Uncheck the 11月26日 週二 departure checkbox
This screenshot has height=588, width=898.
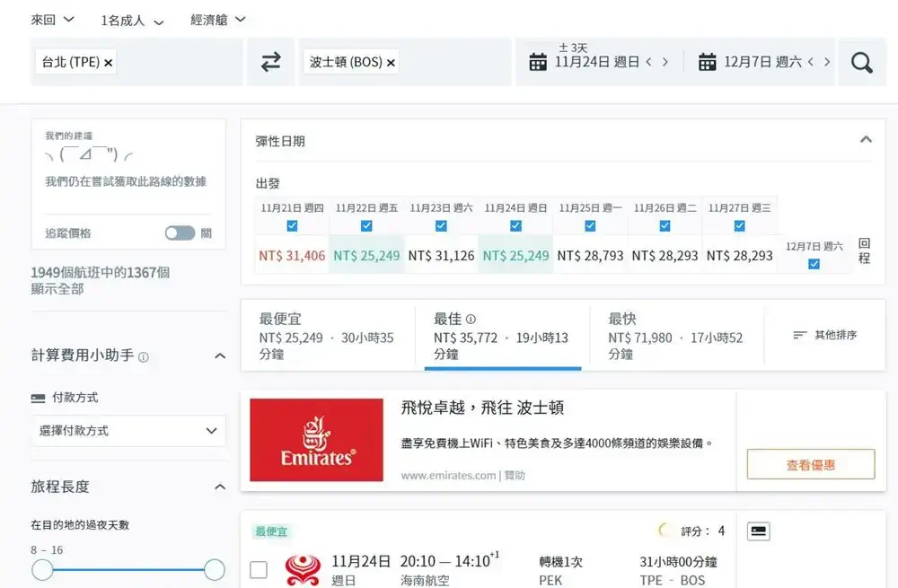tap(665, 225)
